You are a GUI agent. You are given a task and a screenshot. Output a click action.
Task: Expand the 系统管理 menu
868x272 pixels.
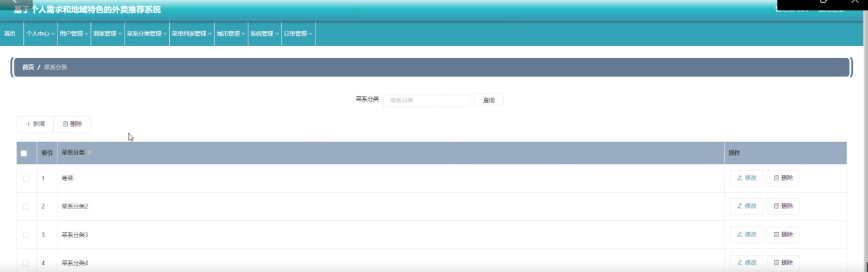point(264,33)
